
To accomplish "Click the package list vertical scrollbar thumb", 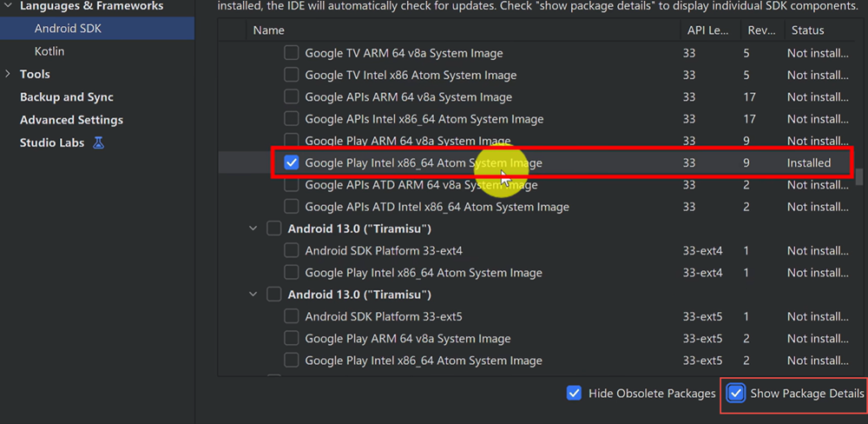I will (859, 176).
